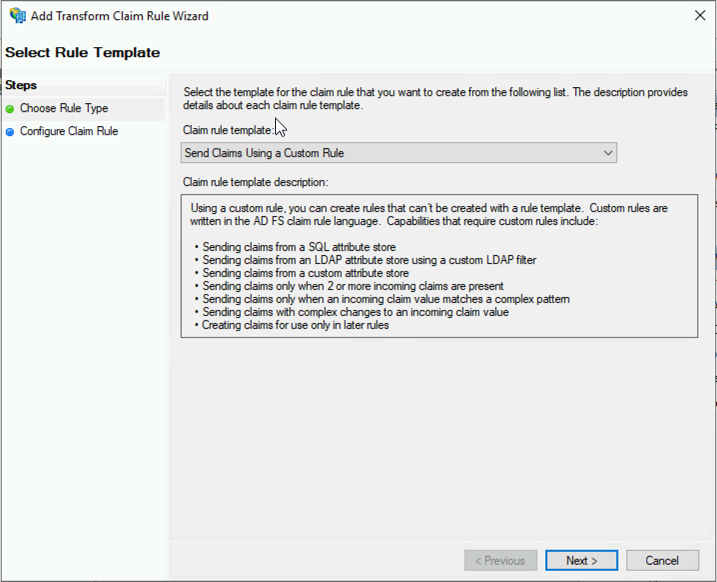The image size is (717, 582).
Task: Select the Choose Rule Type step
Action: click(64, 108)
